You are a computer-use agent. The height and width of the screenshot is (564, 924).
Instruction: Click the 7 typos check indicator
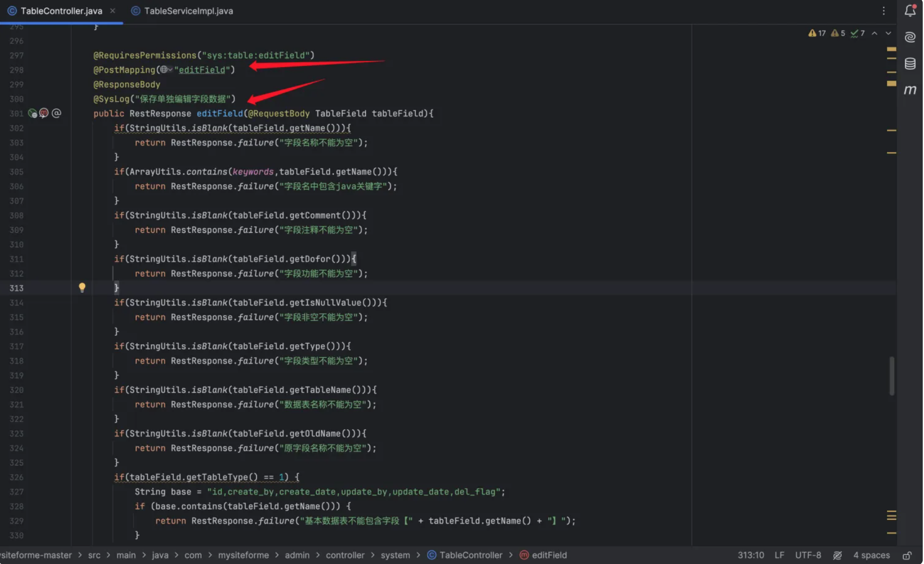point(858,33)
